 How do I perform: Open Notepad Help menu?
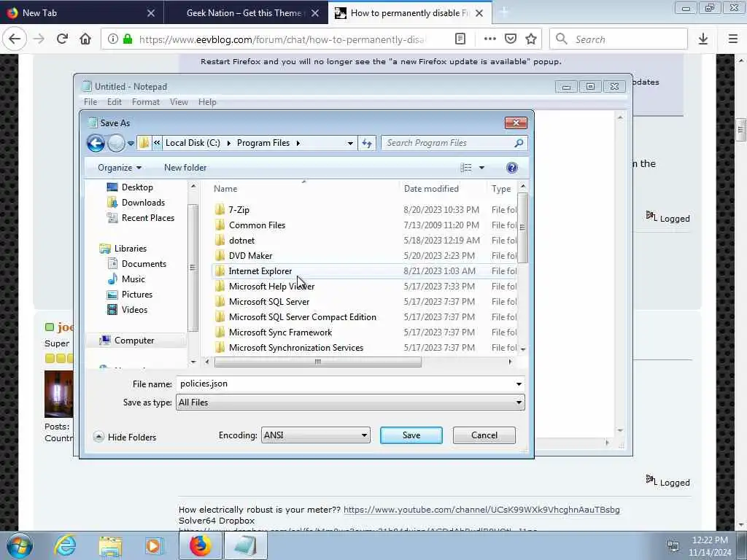pyautogui.click(x=207, y=102)
